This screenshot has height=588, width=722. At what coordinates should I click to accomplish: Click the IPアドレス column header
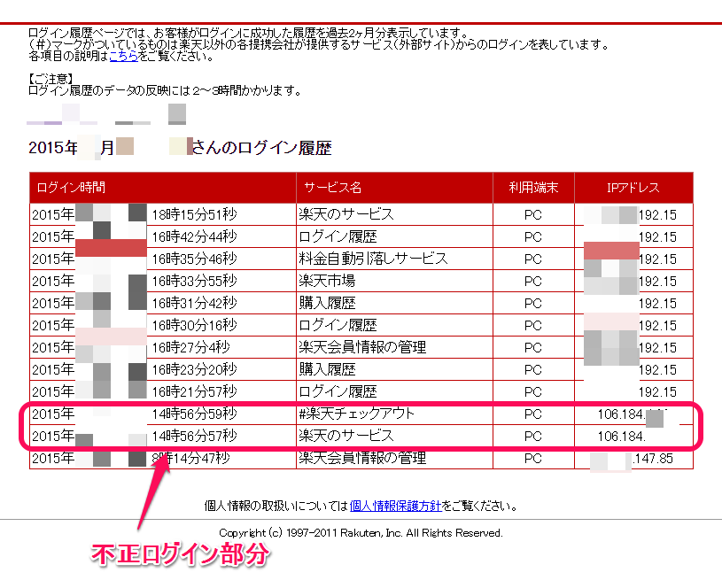633,188
